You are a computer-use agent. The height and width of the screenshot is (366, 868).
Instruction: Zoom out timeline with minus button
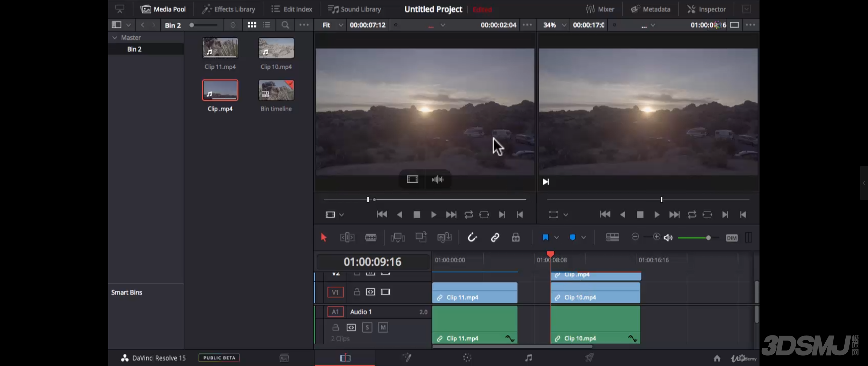click(x=635, y=237)
